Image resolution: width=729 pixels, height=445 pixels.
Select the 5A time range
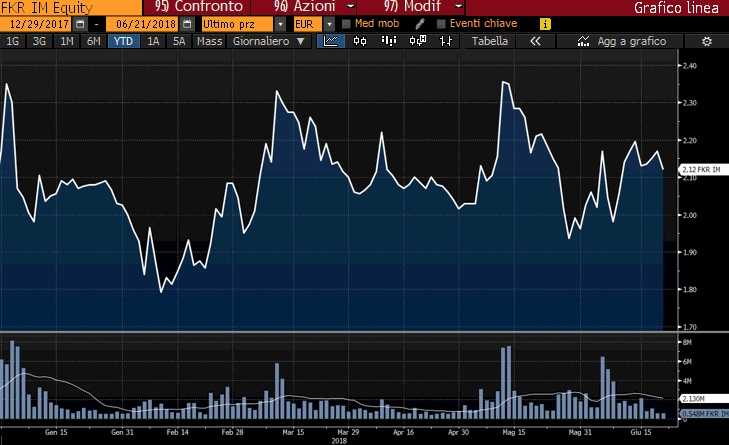tap(179, 41)
